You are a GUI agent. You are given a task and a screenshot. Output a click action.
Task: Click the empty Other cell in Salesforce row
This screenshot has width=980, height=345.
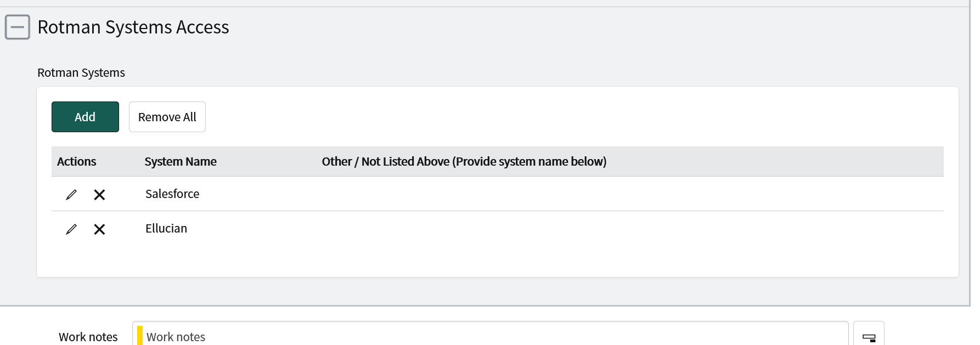point(464,194)
